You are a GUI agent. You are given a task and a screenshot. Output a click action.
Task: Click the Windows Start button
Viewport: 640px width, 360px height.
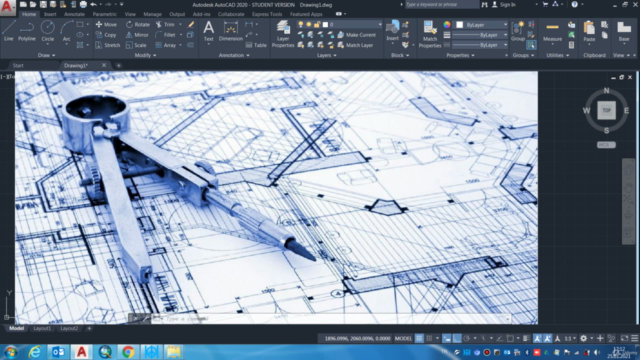(10, 352)
